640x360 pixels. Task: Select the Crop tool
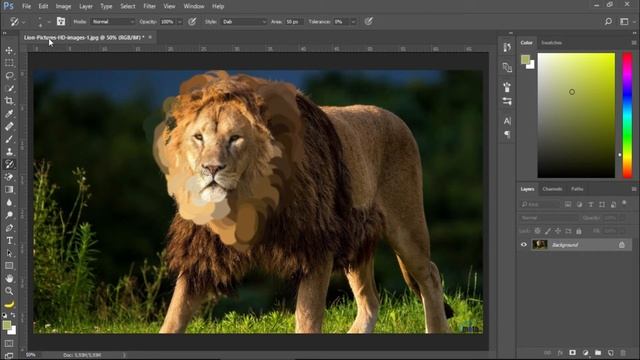point(9,101)
